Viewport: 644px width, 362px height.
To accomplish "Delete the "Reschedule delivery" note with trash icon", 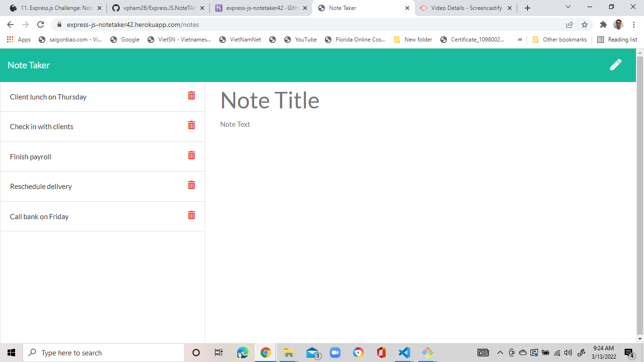I will pos(191,185).
